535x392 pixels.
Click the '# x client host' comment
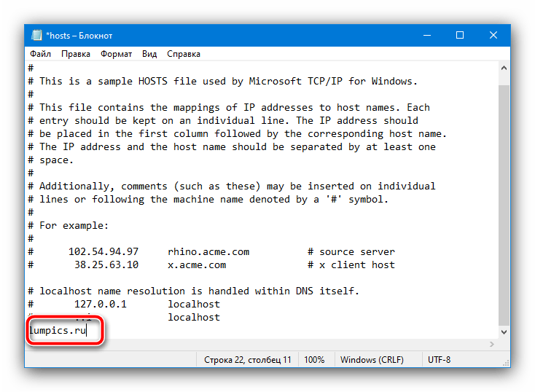(351, 265)
